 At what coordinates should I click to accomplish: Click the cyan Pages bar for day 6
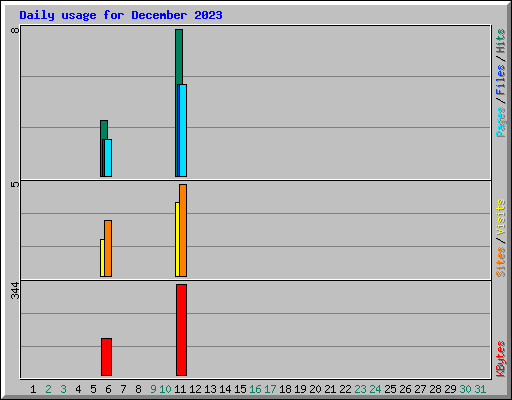[108, 158]
